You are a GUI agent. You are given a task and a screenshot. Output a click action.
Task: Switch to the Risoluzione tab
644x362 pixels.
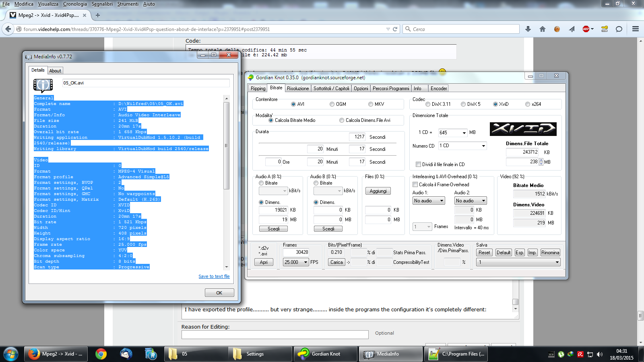(x=298, y=88)
